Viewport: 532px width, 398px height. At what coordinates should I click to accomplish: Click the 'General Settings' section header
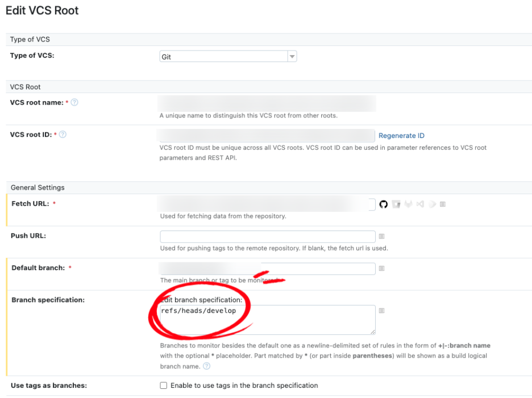point(38,187)
